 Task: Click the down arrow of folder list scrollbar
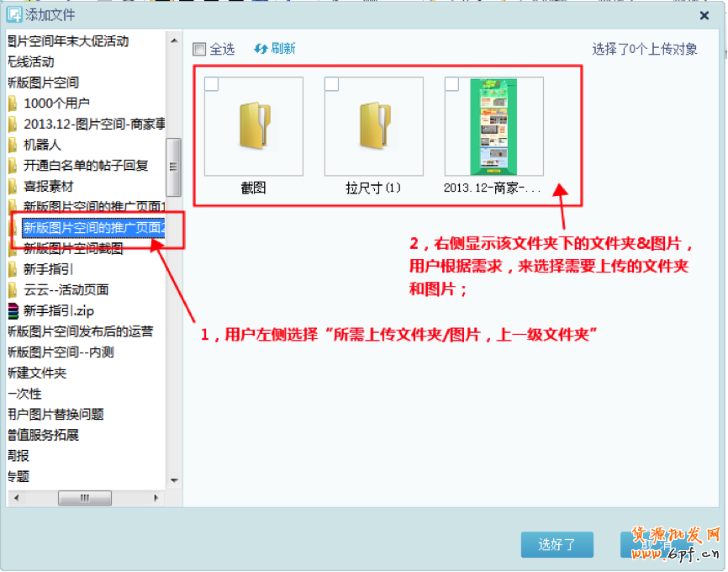coord(174,480)
